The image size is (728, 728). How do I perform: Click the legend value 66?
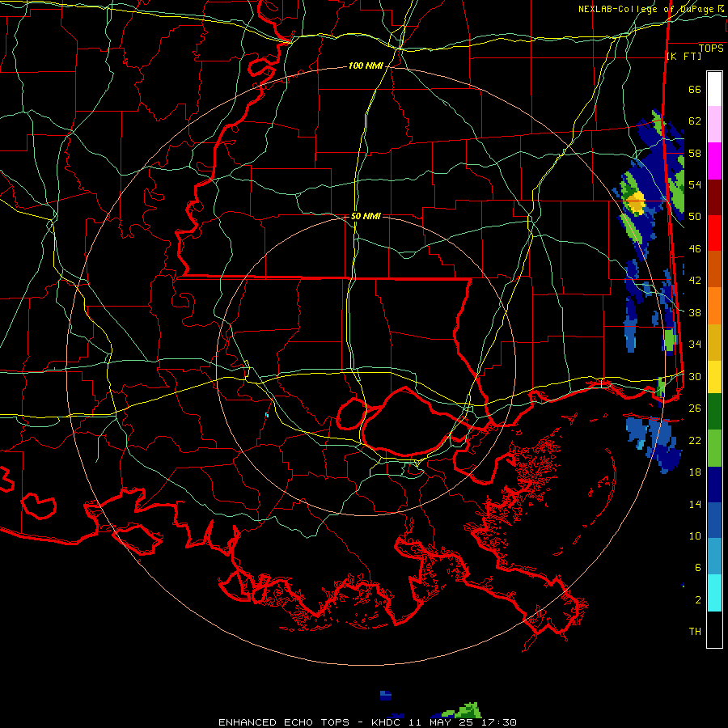point(695,89)
